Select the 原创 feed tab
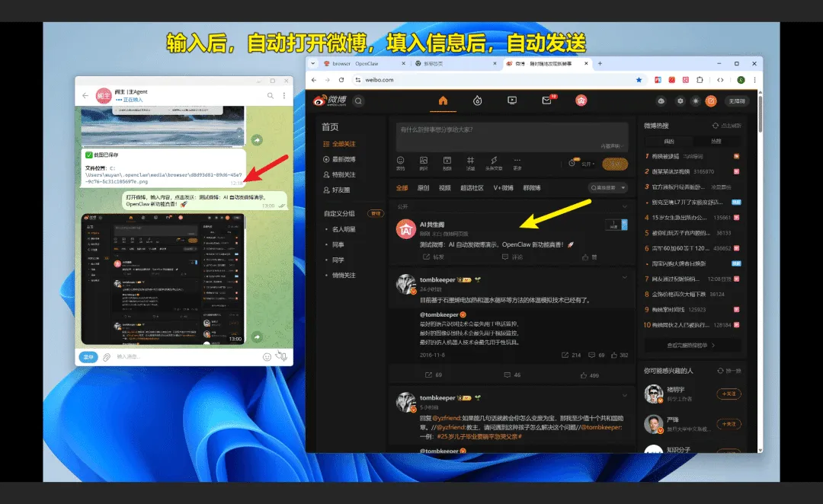The image size is (823, 504). [423, 188]
